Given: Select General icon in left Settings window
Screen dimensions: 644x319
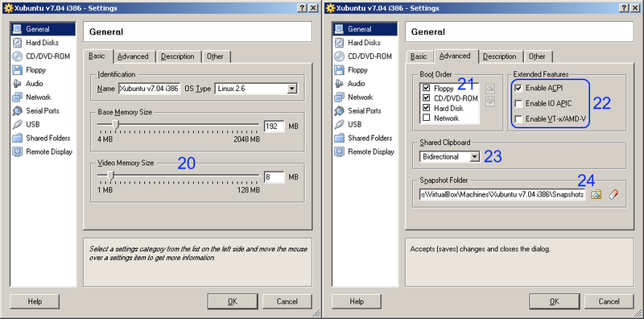Looking at the screenshot, I should (x=17, y=29).
